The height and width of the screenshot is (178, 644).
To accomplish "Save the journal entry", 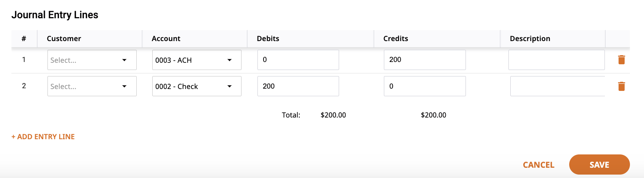I will click(x=599, y=164).
